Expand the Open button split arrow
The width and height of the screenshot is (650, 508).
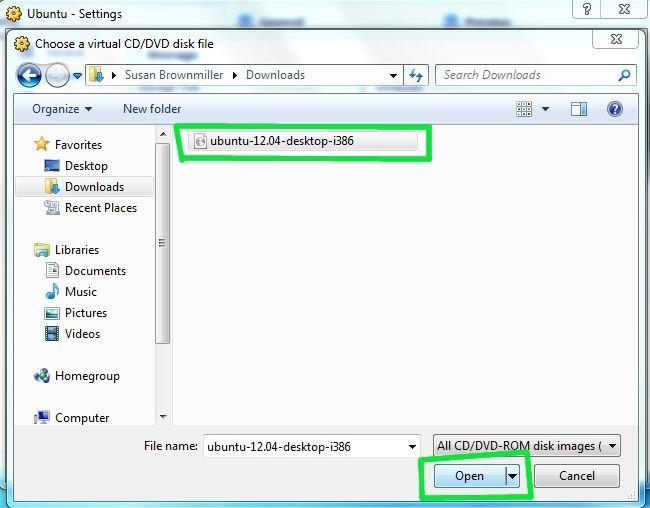tap(512, 476)
